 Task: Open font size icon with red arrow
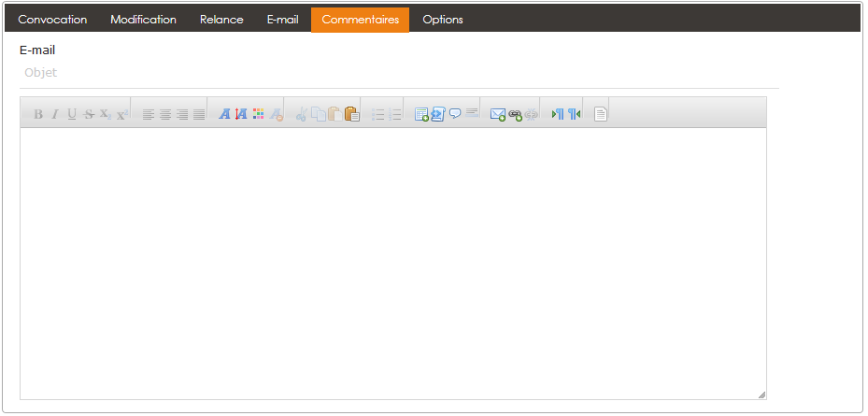click(x=241, y=114)
